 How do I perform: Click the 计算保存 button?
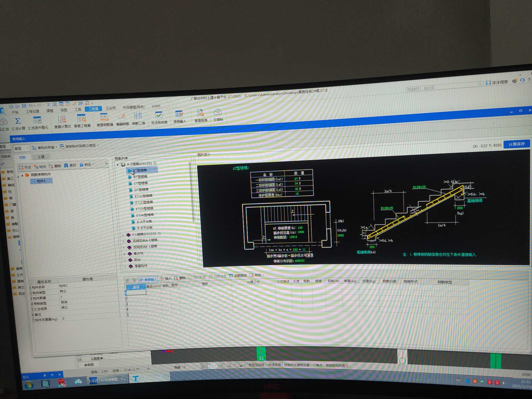[517, 144]
